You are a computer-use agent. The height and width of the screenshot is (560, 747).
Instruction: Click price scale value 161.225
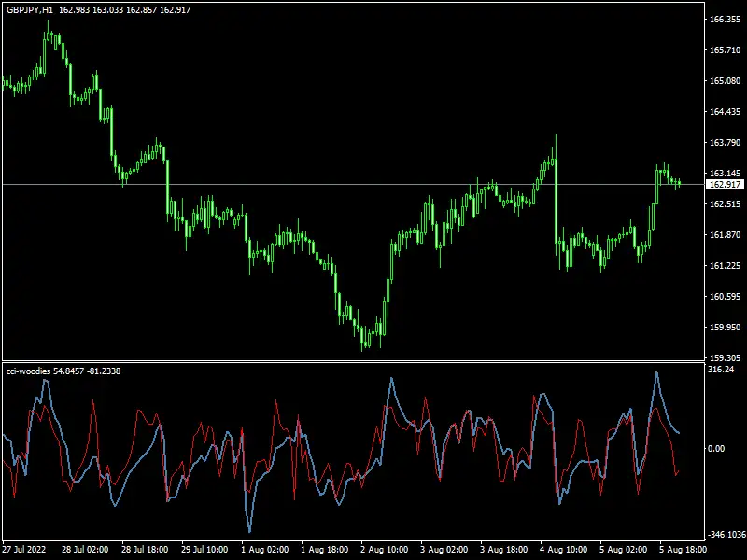tap(726, 266)
